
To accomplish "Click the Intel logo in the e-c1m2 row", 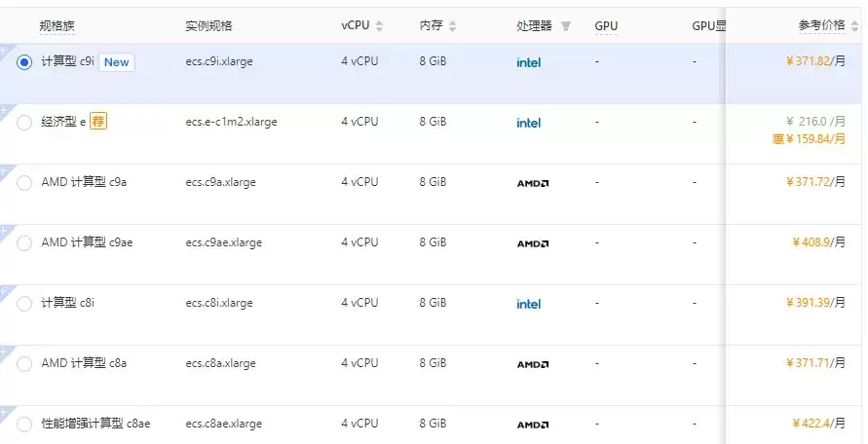I will coord(528,123).
